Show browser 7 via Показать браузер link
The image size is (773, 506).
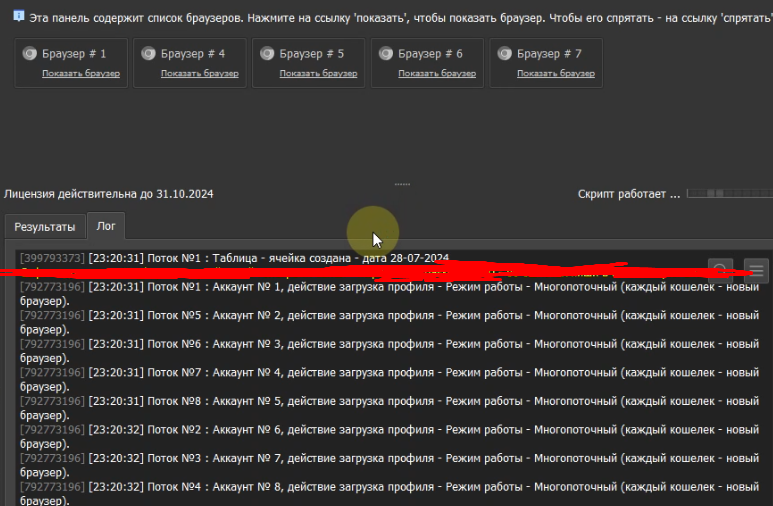555,73
